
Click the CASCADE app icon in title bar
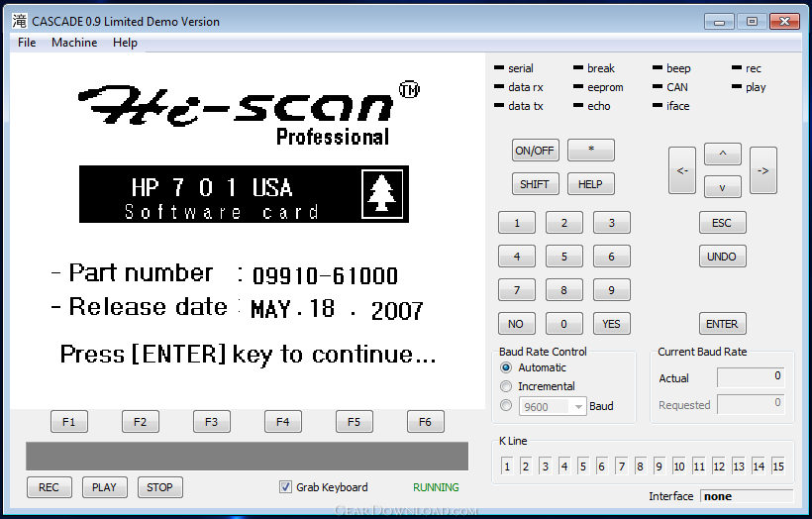click(x=19, y=21)
